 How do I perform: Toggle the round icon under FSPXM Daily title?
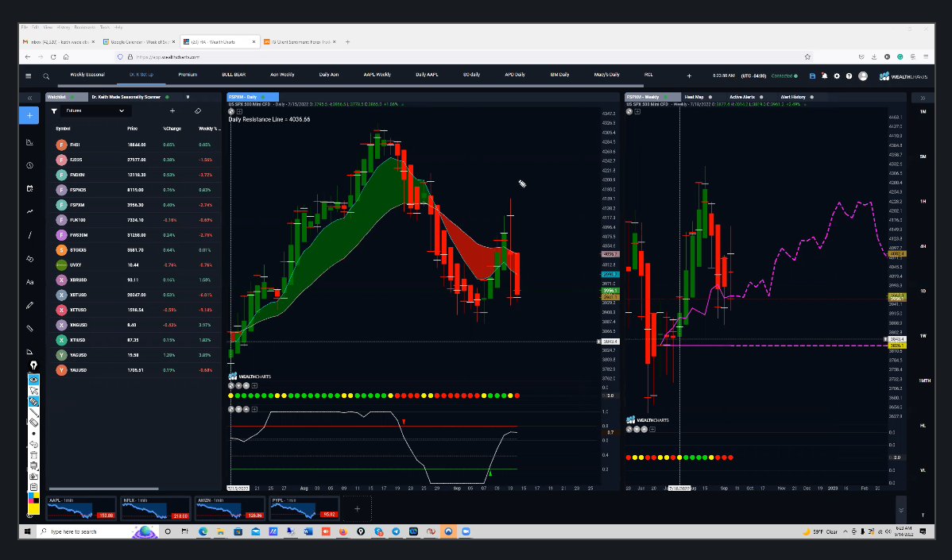pos(231,112)
